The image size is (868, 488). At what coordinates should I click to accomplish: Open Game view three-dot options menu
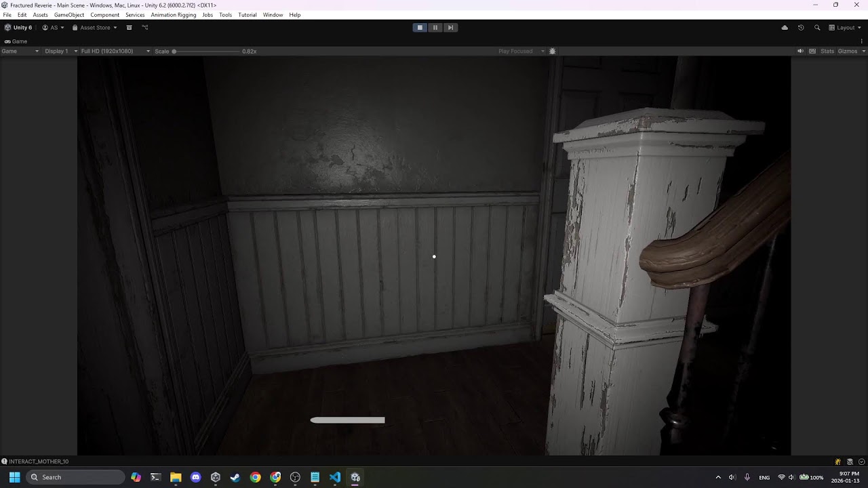tap(862, 41)
